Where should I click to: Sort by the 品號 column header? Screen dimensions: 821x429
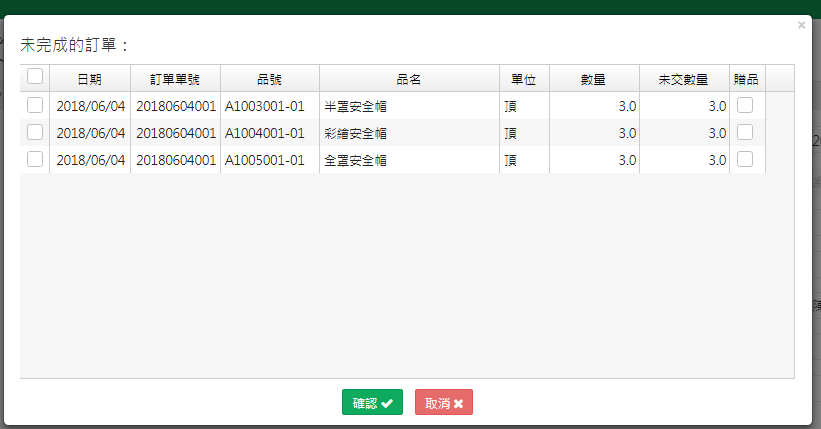coord(270,79)
